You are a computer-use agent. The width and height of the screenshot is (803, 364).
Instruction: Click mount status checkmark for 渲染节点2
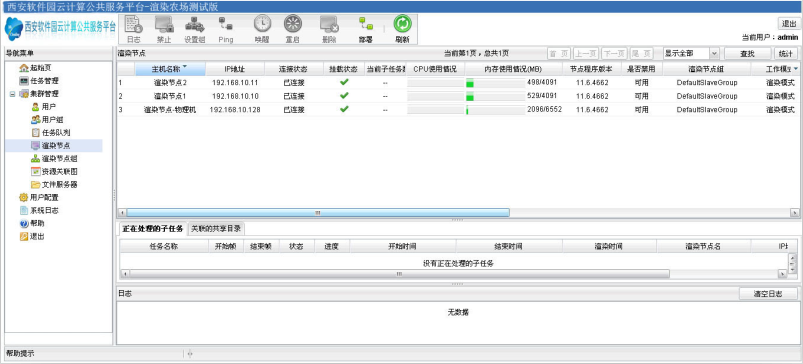click(x=344, y=82)
